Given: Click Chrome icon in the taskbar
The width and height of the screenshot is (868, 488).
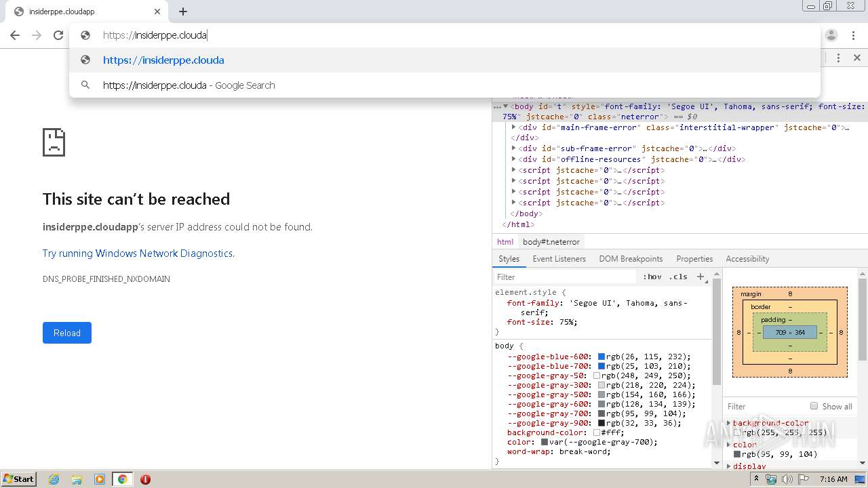Looking at the screenshot, I should pyautogui.click(x=123, y=479).
